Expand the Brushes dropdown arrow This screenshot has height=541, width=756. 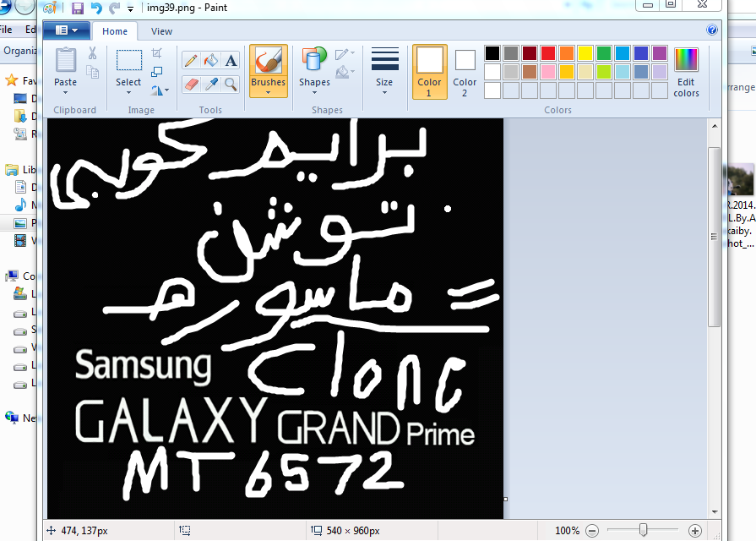pos(268,93)
